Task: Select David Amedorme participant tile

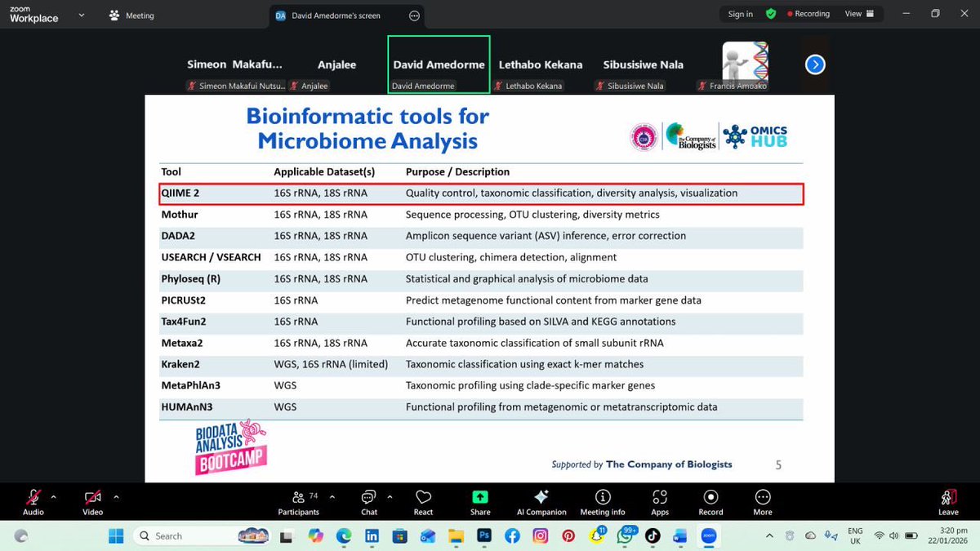Action: [x=439, y=64]
